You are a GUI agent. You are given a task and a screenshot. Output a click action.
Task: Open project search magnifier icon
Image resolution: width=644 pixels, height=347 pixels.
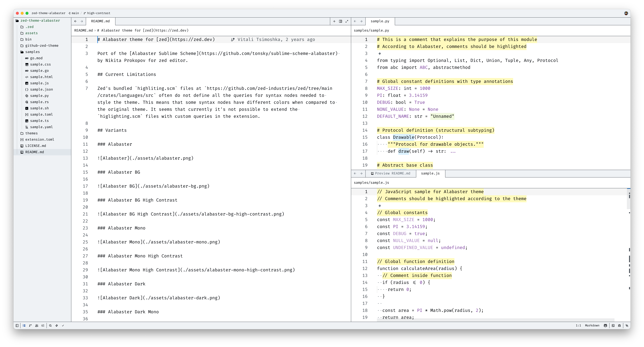50,326
